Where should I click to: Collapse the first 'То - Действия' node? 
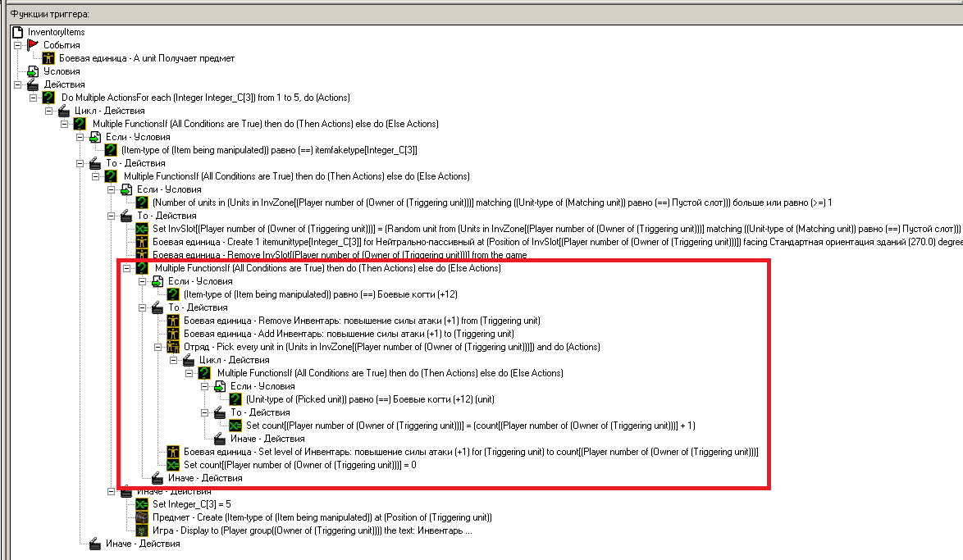[80, 163]
